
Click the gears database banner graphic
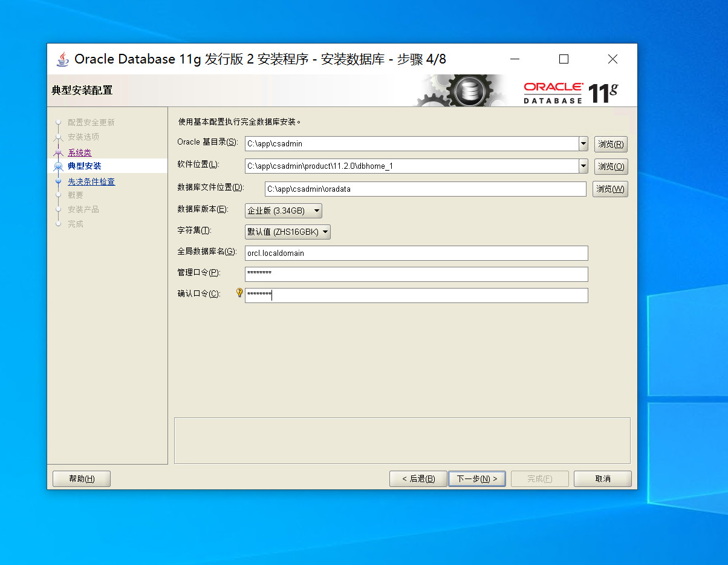click(x=463, y=91)
